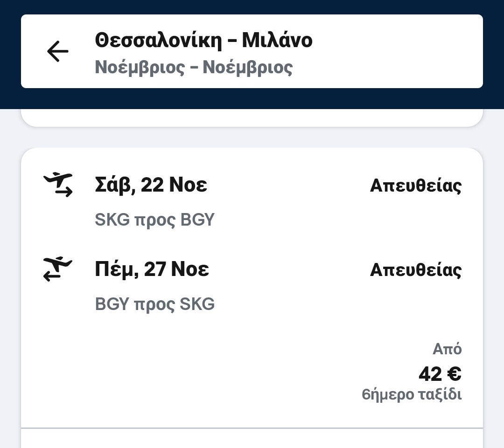Click the SKG προς BGY route text
504x448 pixels.
[x=154, y=220]
